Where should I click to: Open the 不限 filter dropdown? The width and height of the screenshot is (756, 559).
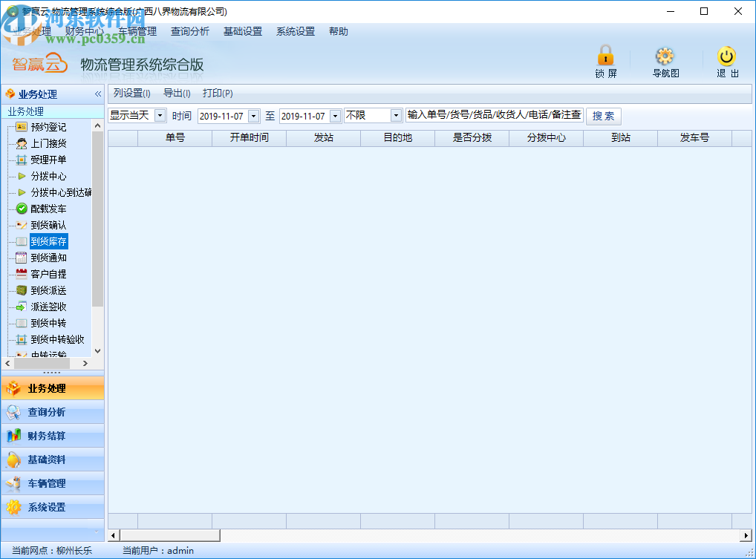396,116
